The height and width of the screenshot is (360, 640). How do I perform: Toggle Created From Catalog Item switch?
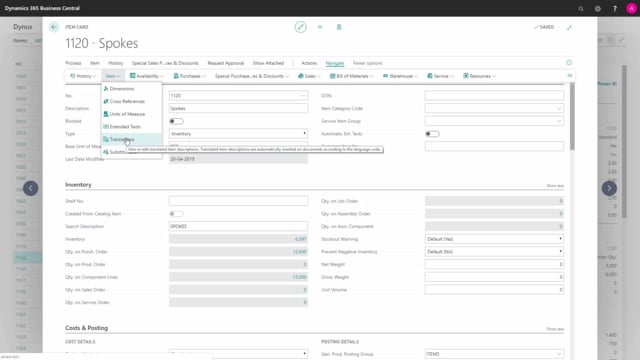tap(176, 213)
